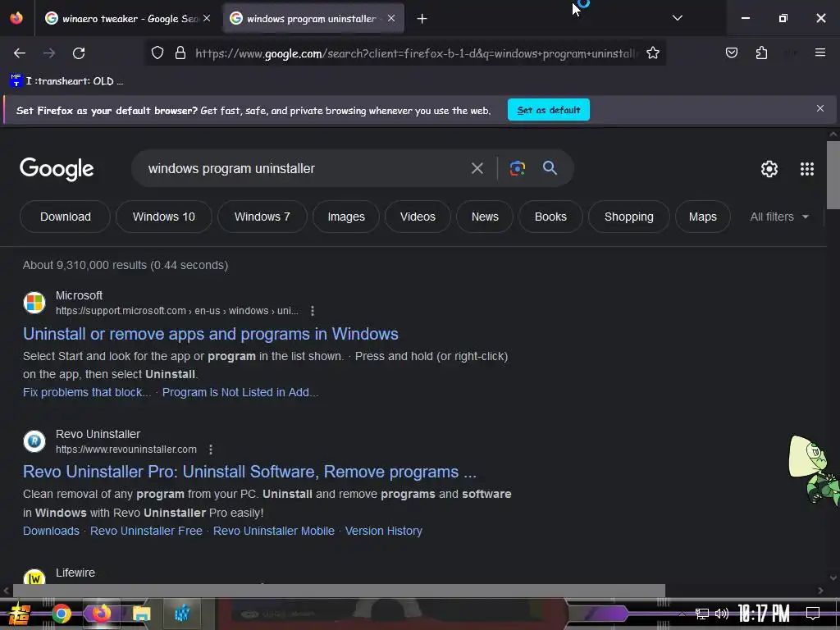Open the Firefox extensions menu
This screenshot has height=630, width=840.
pyautogui.click(x=761, y=52)
